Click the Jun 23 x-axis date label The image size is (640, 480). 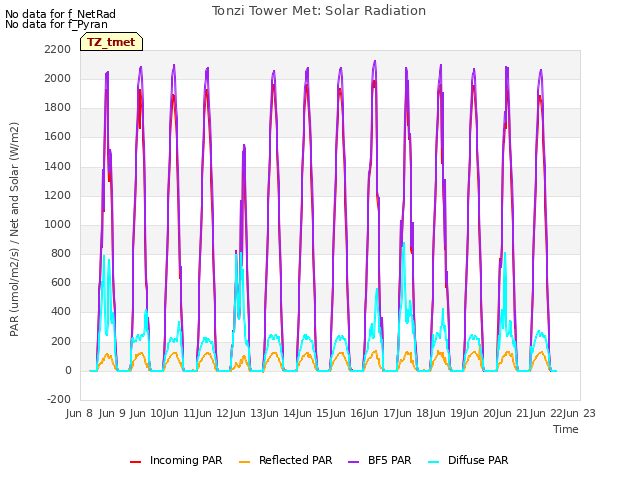[x=580, y=413]
